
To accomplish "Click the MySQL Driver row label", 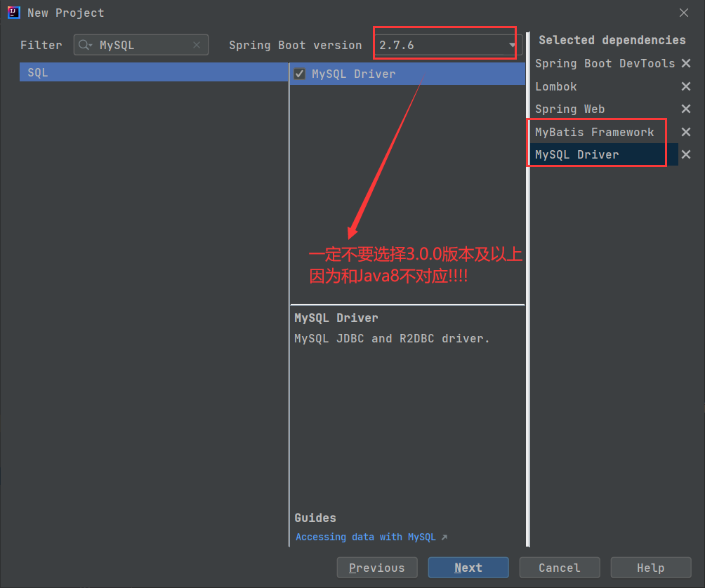I will click(x=353, y=74).
